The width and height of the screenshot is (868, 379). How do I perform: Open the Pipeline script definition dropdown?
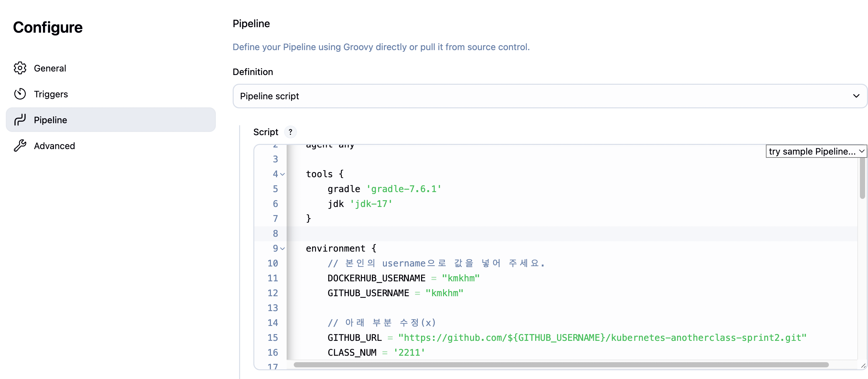[x=539, y=96]
